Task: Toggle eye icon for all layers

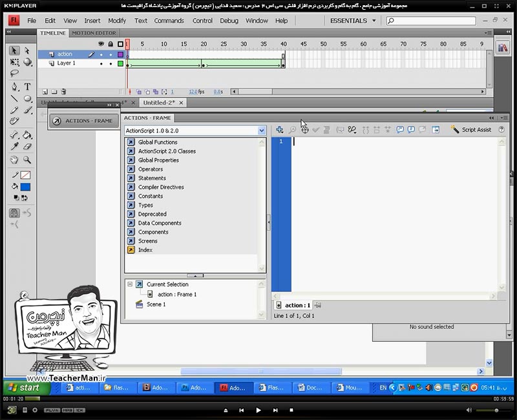Action: pyautogui.click(x=101, y=44)
